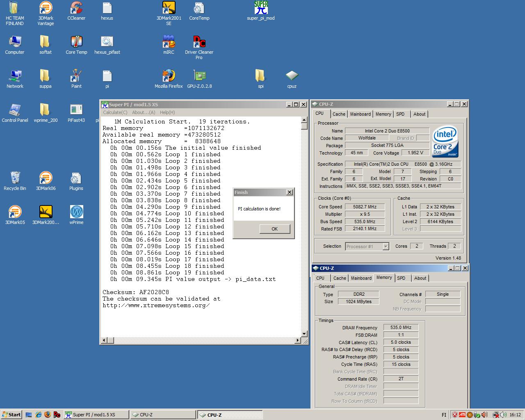Select the Recycle Bin icon

pyautogui.click(x=15, y=181)
